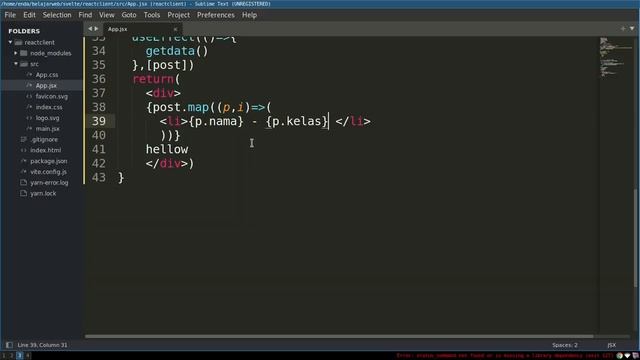Screen dimensions: 640x360
Task: Click the minimap code overview
Action: click(616, 57)
